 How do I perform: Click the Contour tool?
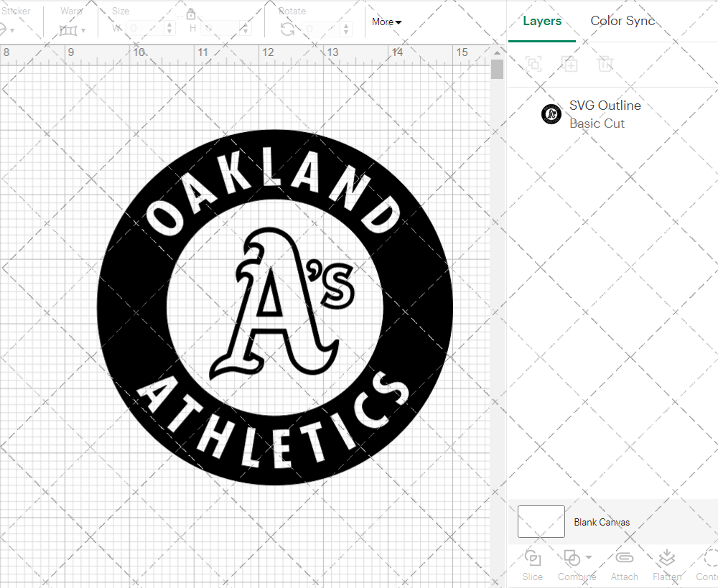707,565
